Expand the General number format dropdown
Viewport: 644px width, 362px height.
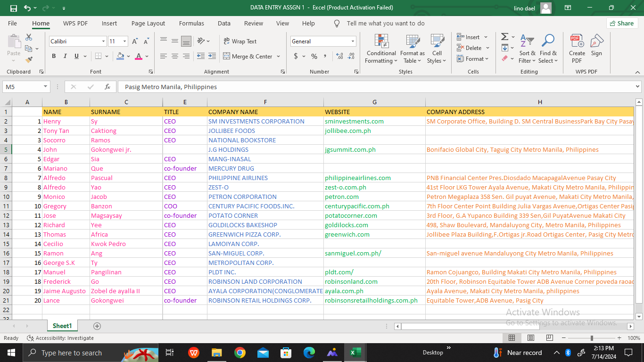pyautogui.click(x=353, y=41)
